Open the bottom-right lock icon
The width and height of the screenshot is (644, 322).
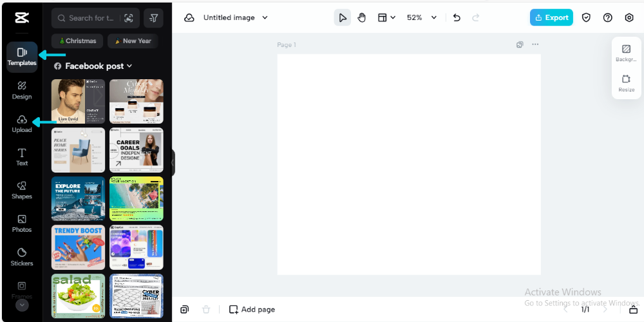coord(633,309)
